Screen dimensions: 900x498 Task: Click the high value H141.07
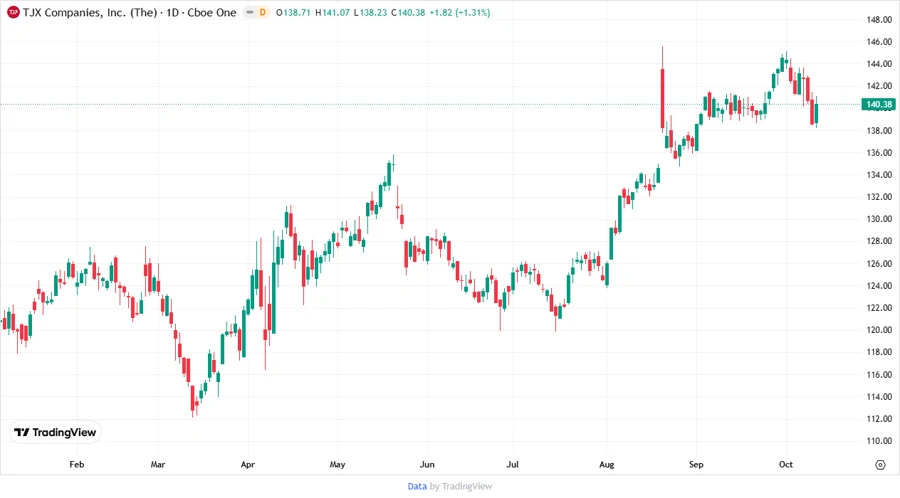pos(332,13)
